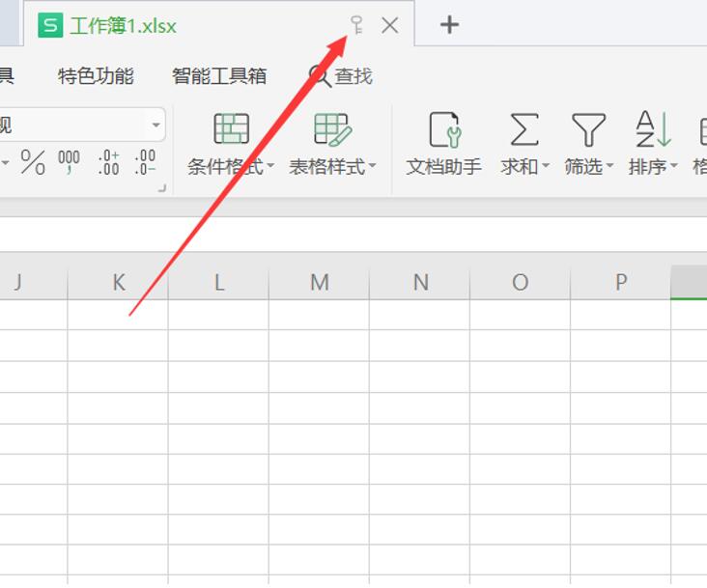Click the Filter (筛选) funnel icon
This screenshot has width=707, height=588.
(x=588, y=129)
